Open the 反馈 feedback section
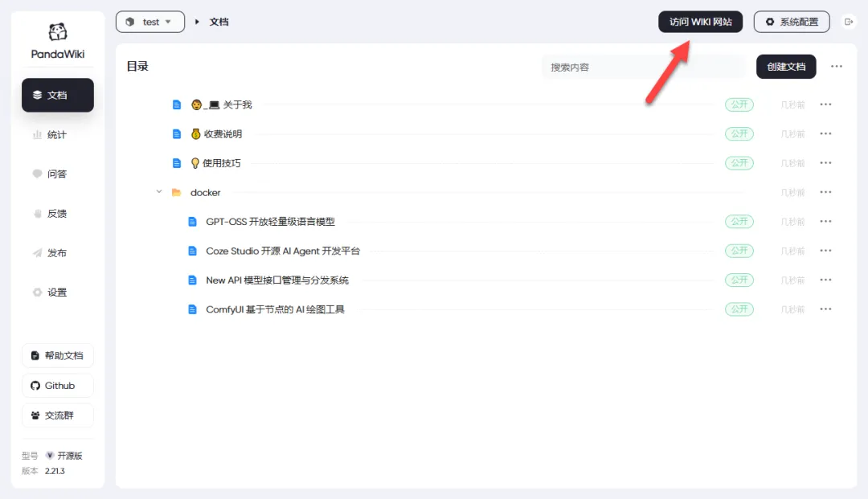The height and width of the screenshot is (499, 868). [58, 214]
